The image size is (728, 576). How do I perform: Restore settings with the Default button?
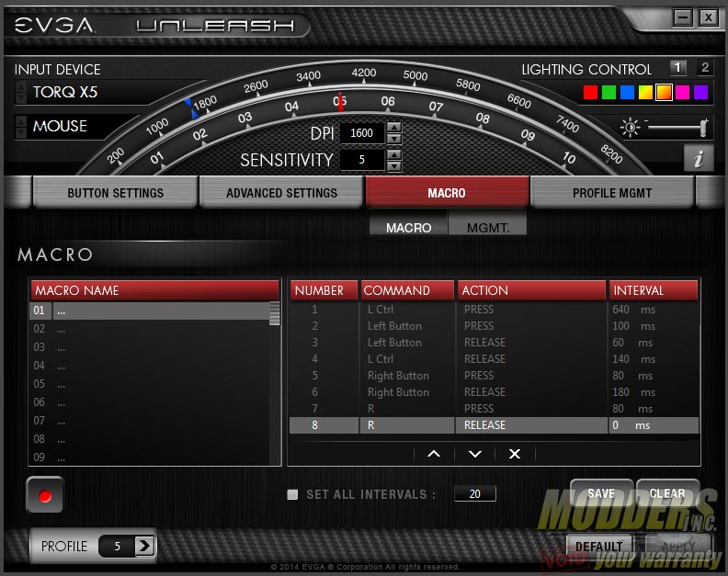point(598,547)
